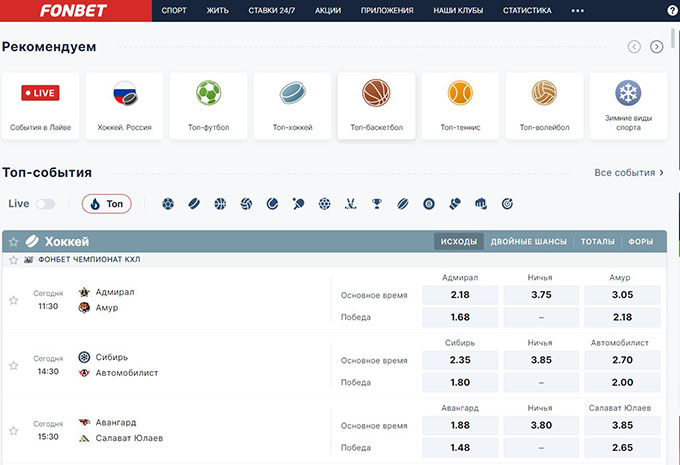Switch to the ДВОЙНЫЕ ШАНСЫ tab
The width and height of the screenshot is (680, 465).
pyautogui.click(x=529, y=242)
